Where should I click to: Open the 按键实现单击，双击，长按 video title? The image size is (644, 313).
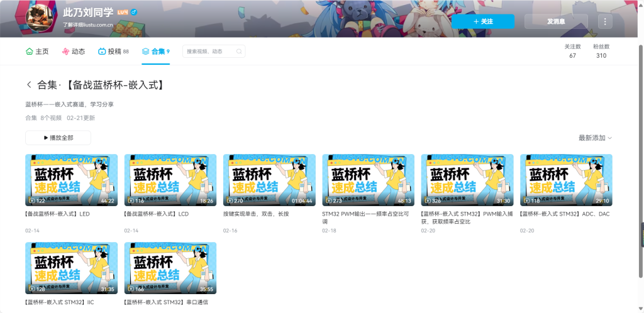(256, 214)
